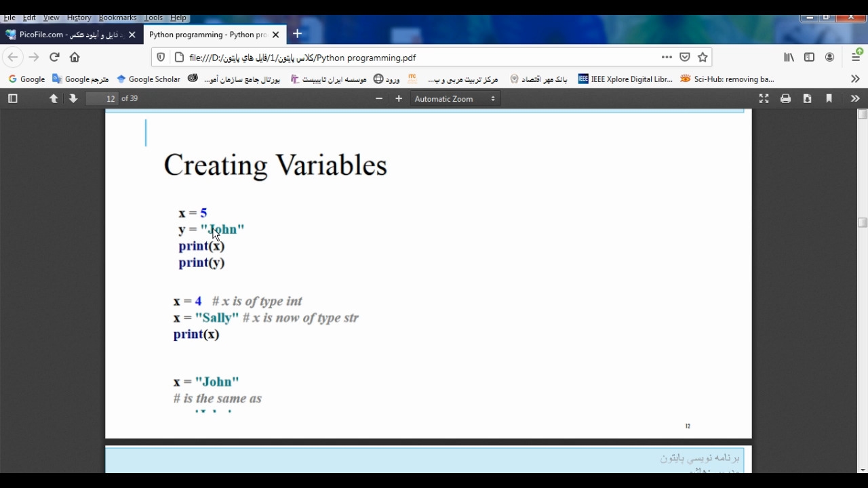Open PDF viewer tools menu
The image size is (868, 488).
point(854,99)
